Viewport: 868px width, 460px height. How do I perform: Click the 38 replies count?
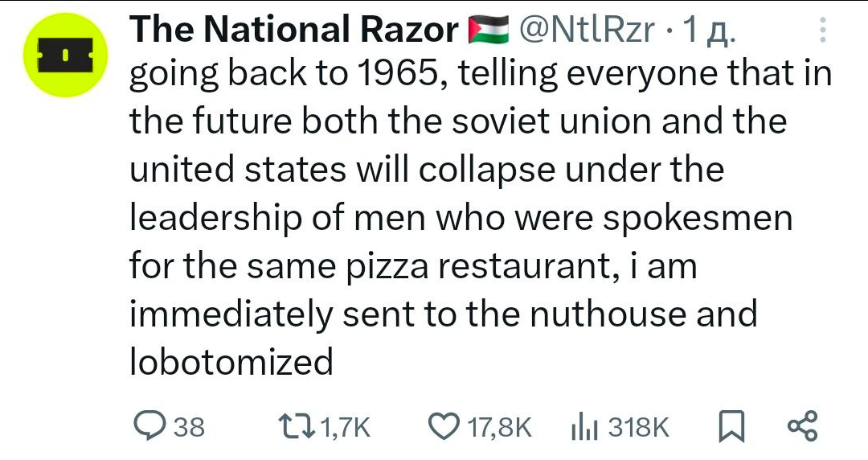coord(189,426)
